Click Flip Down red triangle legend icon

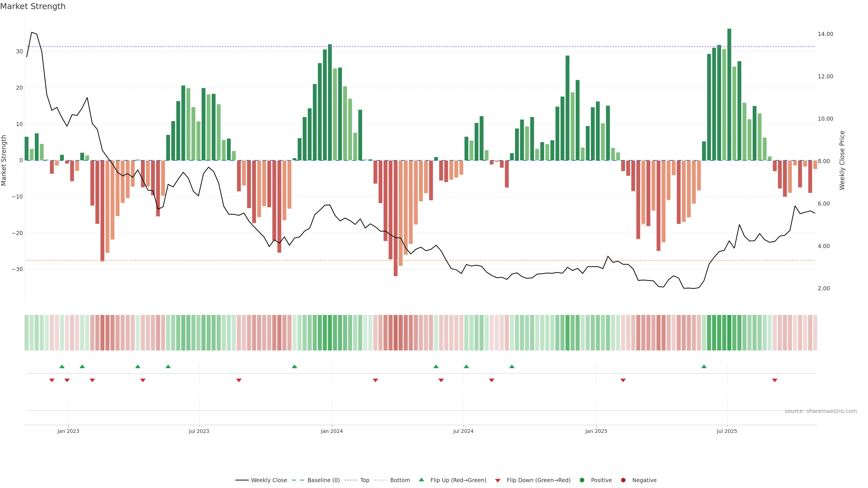click(x=498, y=481)
